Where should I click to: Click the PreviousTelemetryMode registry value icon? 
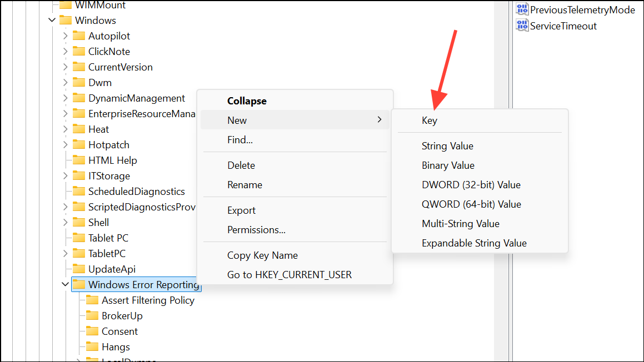(x=522, y=9)
